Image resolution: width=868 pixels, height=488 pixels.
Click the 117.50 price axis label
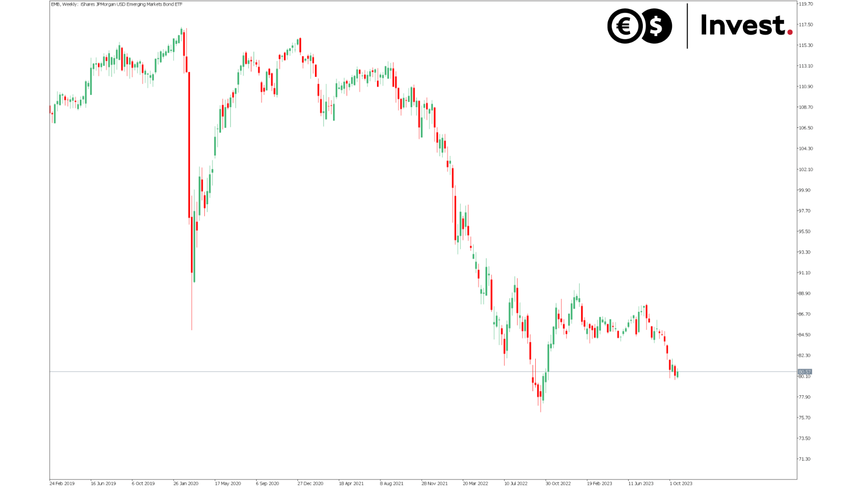point(806,25)
